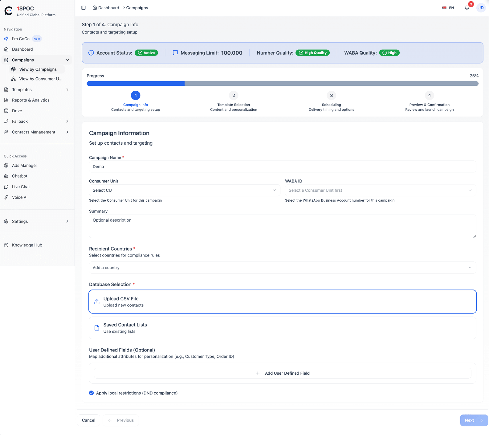
Task: Click the Saved Contact Lists file icon
Action: click(x=97, y=328)
